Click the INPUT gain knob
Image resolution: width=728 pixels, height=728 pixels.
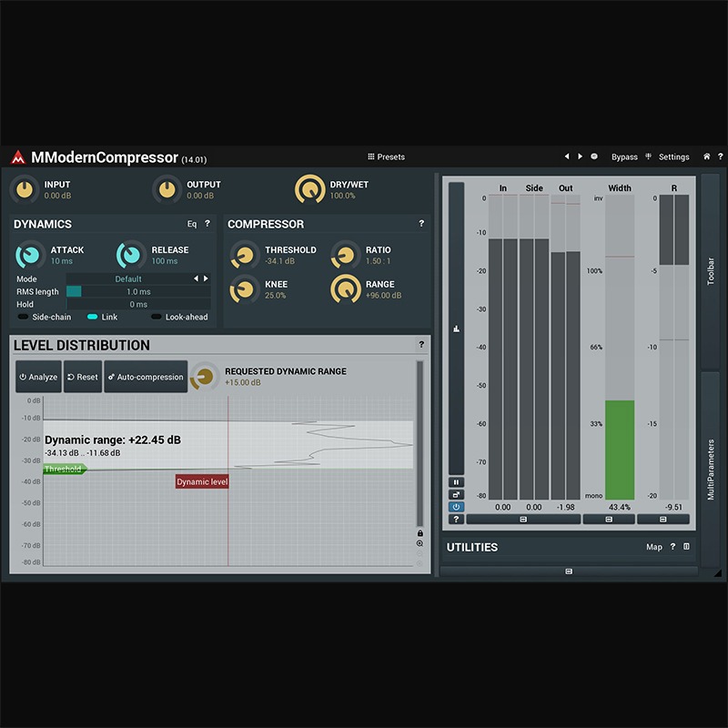point(25,189)
